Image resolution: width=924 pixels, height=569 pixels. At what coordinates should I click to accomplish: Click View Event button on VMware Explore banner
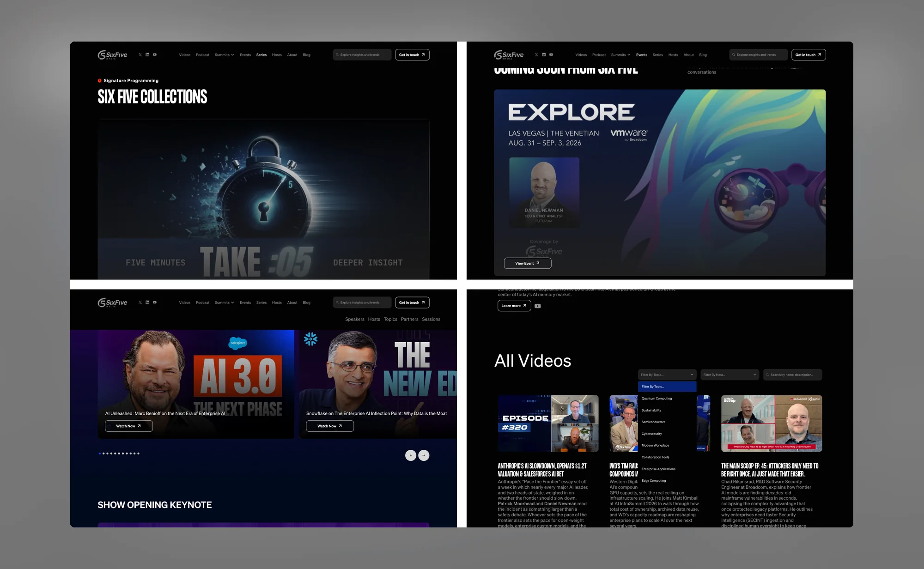[x=527, y=263]
